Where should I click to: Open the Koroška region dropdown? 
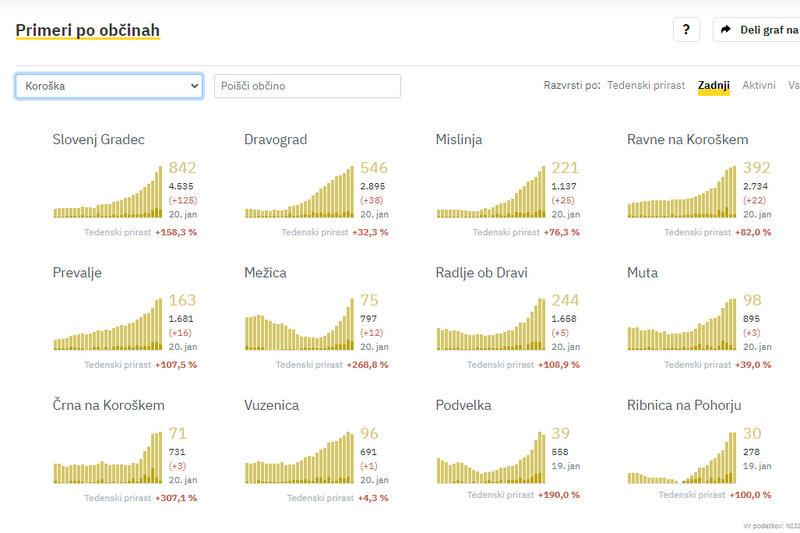point(109,86)
